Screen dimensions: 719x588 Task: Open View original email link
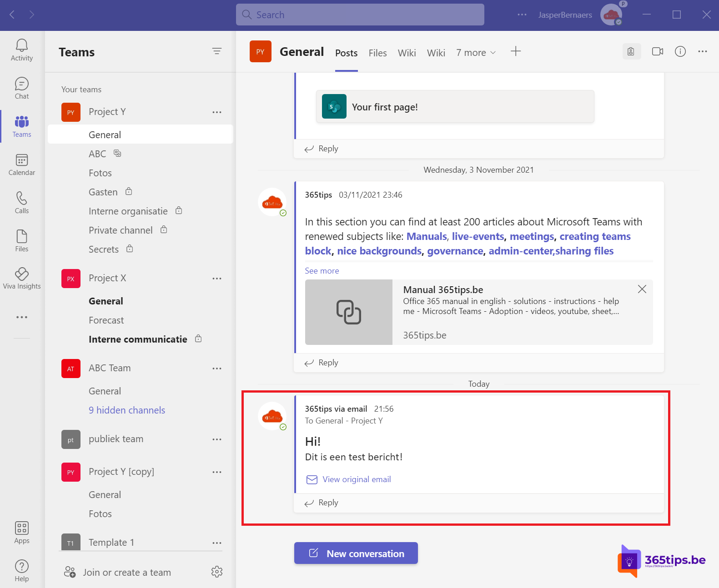pyautogui.click(x=357, y=479)
